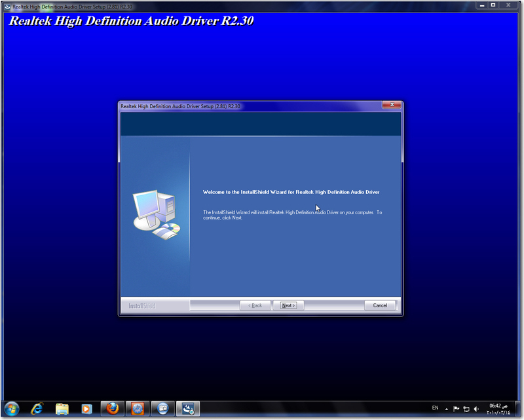Click the show desktop strip beside the clock
Viewport: 524px width, 420px height.
coord(517,409)
